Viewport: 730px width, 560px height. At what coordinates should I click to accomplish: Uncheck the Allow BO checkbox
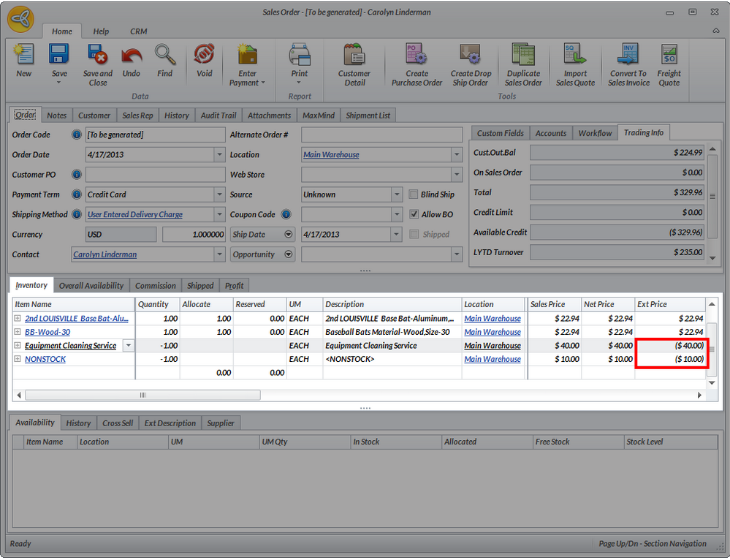[x=414, y=214]
